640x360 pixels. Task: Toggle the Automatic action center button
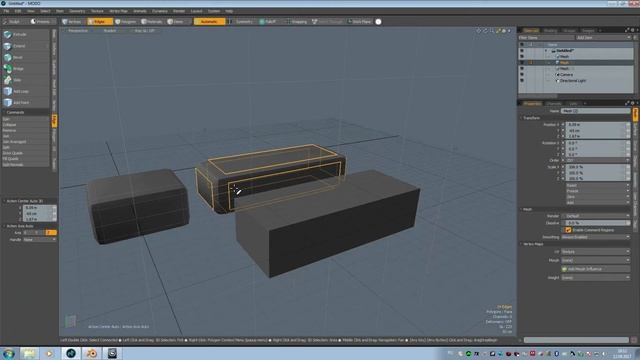pos(209,22)
